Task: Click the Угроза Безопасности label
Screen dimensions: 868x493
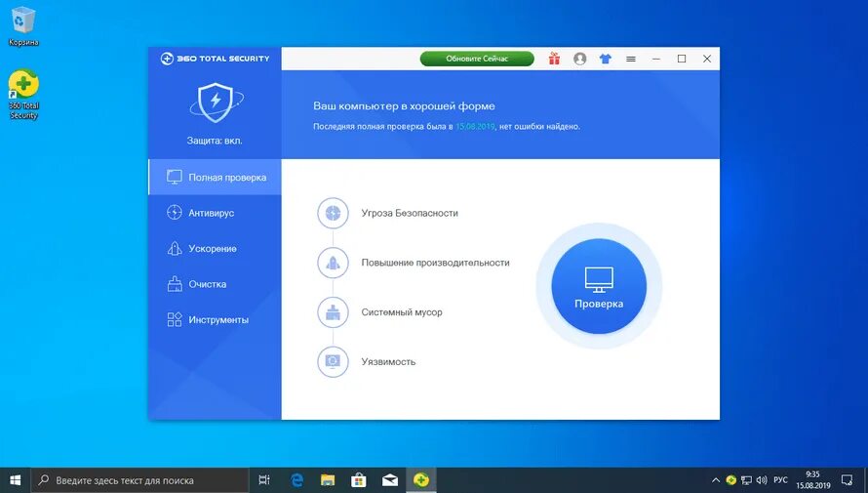Action: click(x=410, y=213)
